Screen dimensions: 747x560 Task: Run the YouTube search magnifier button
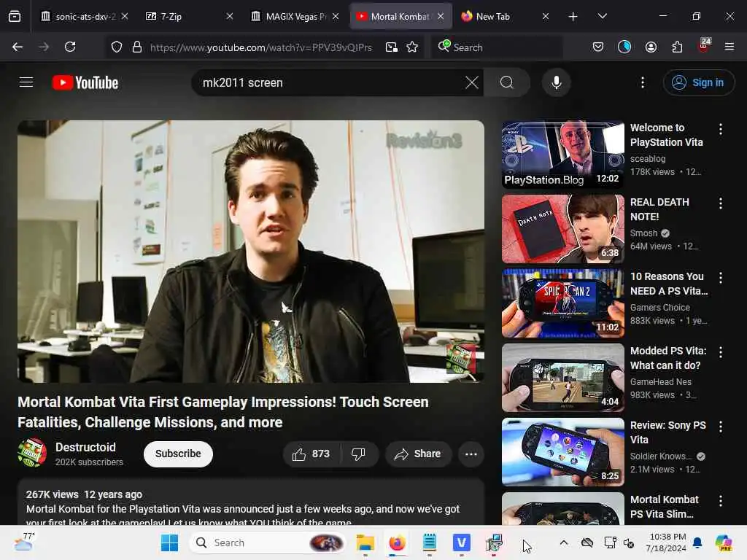tap(507, 82)
